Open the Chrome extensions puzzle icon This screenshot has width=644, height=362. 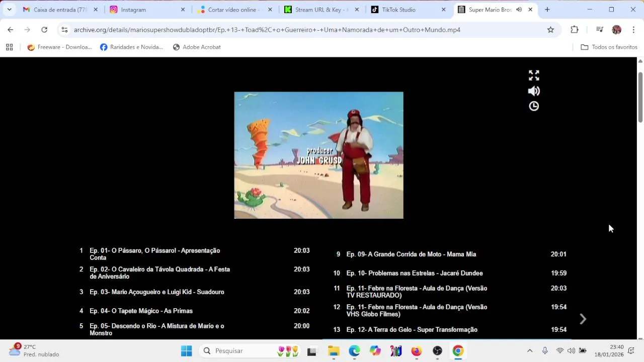click(x=575, y=30)
